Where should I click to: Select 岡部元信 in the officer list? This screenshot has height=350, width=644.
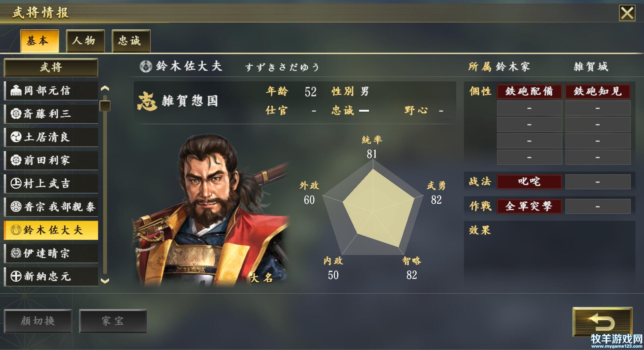pos(51,91)
